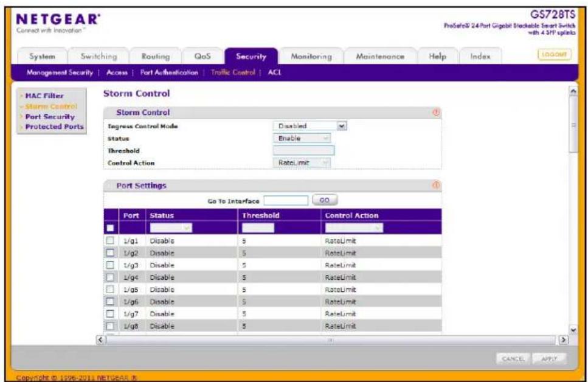Screen dimensions: 588x382
Task: Click the horizontal scrollbar right arrow
Action: pyautogui.click(x=563, y=339)
